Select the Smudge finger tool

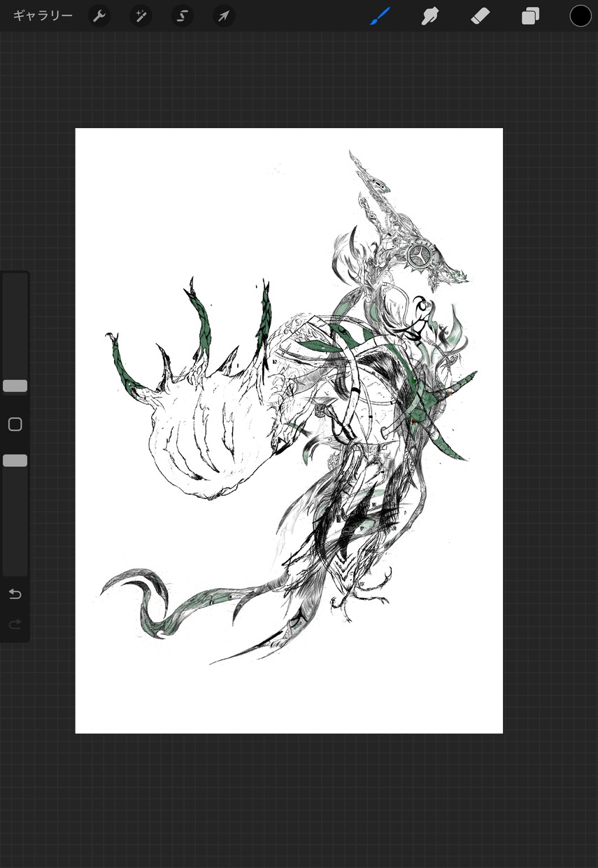pos(429,15)
